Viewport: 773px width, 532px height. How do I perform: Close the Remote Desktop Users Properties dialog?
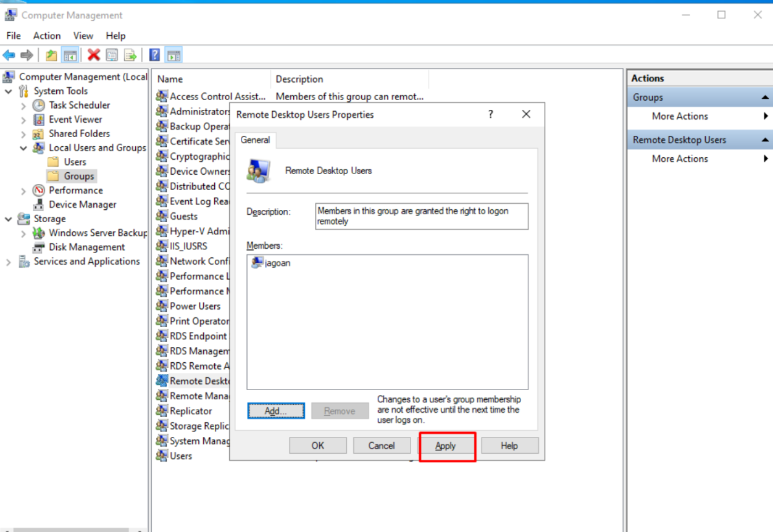(526, 114)
